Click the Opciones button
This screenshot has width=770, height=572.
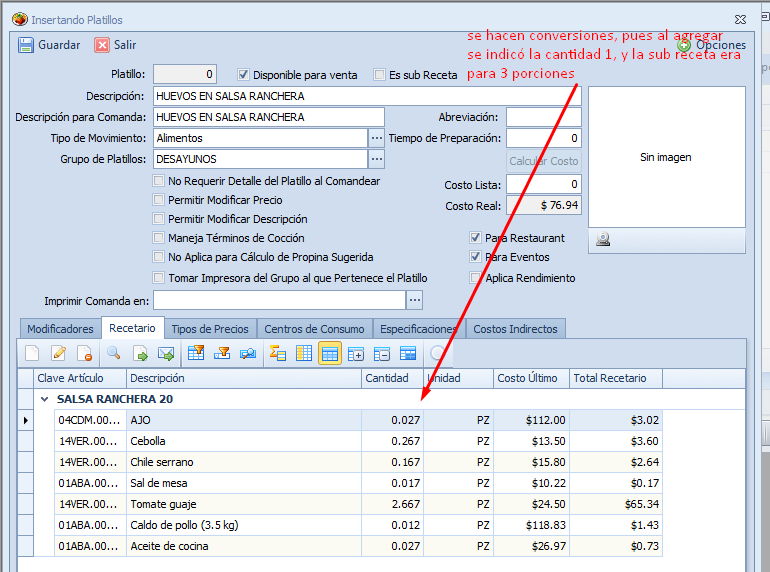(712, 45)
